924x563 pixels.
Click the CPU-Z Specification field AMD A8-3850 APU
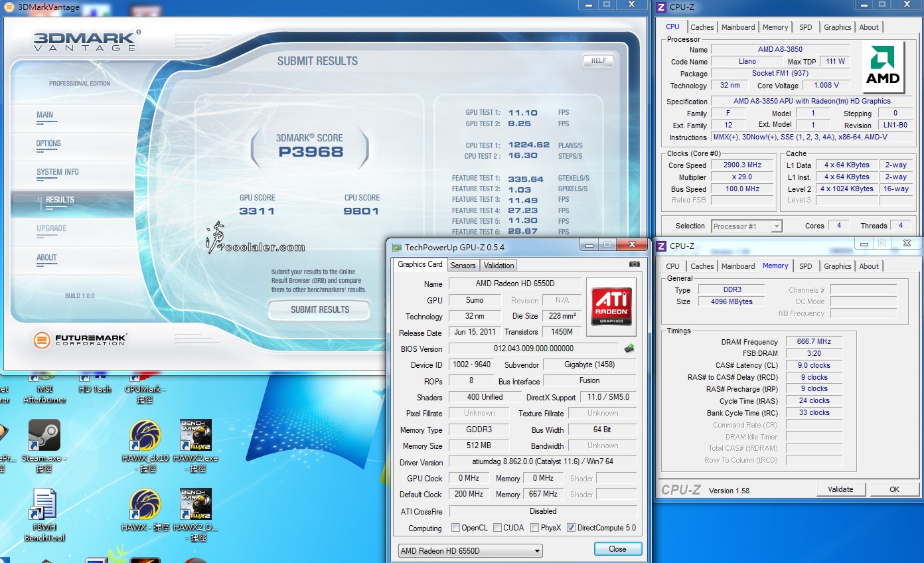(812, 102)
